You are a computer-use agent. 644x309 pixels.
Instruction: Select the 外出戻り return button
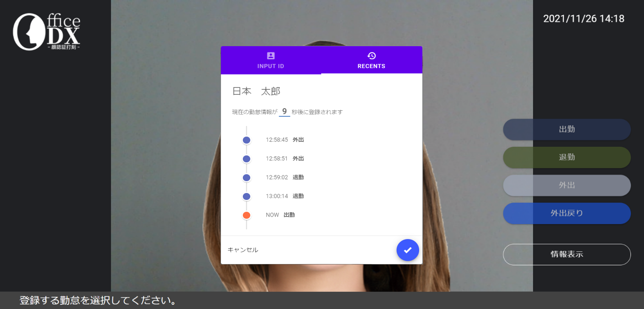point(567,213)
